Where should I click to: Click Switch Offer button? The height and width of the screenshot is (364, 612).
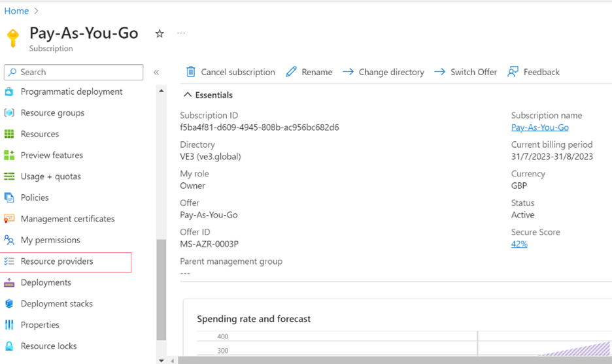pyautogui.click(x=466, y=72)
